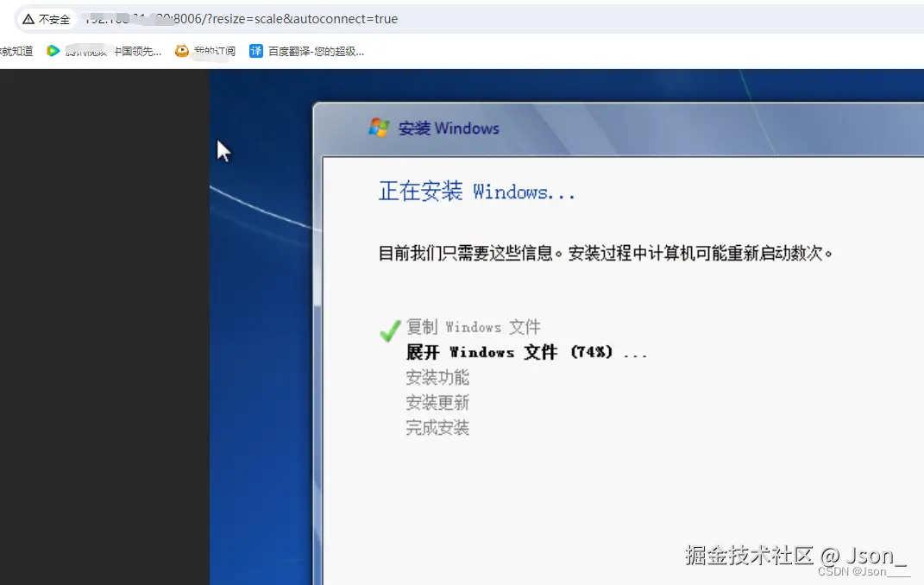
Task: Open the 我的订阅 bookmark
Action: 205,51
